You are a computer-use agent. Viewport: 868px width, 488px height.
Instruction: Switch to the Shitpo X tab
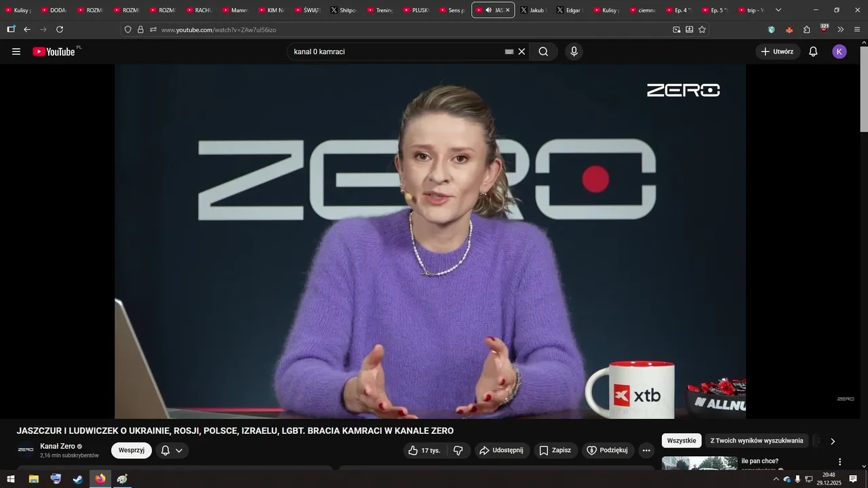pyautogui.click(x=344, y=10)
